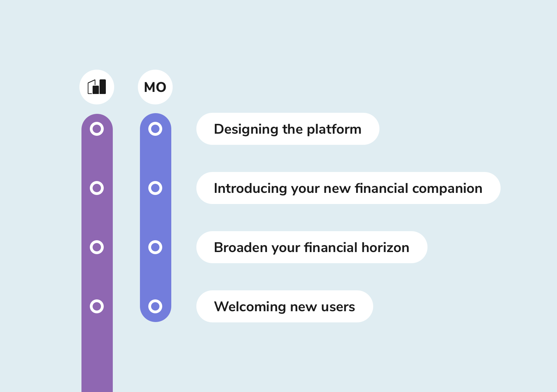557x392 pixels.
Task: Pick purple marker next to Welcoming new users
Action: pos(97,306)
